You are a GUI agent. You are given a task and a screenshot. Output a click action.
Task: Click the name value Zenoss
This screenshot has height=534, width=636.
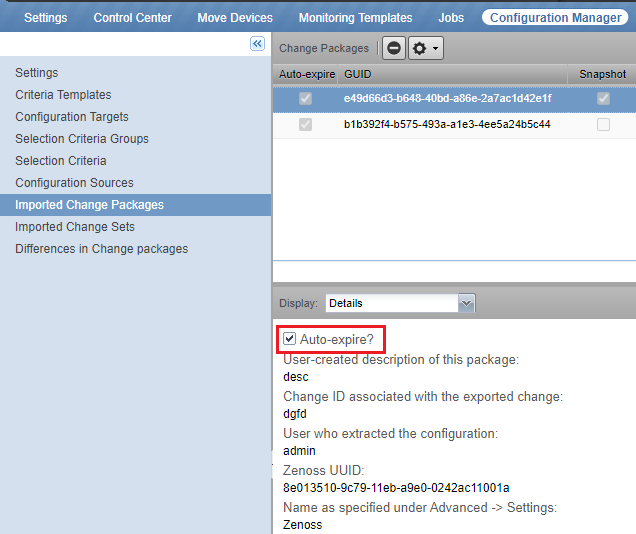[303, 524]
